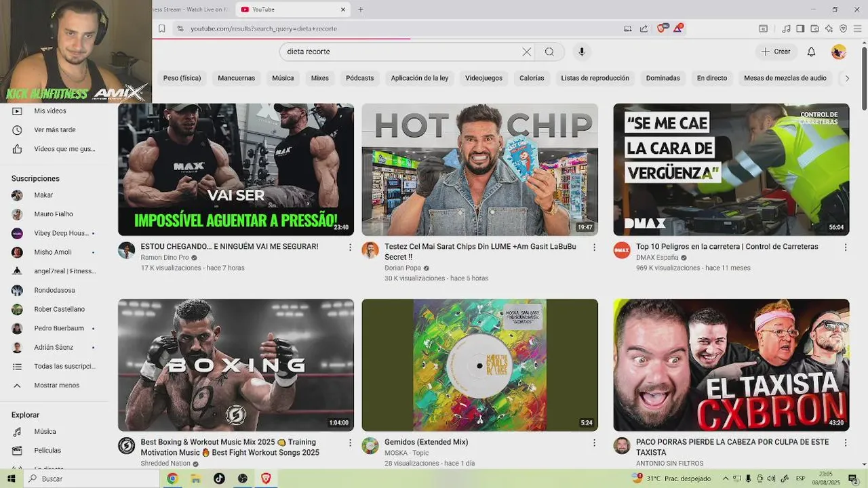Select the Mancuernas filter chip
This screenshot has width=868, height=488.
237,78
